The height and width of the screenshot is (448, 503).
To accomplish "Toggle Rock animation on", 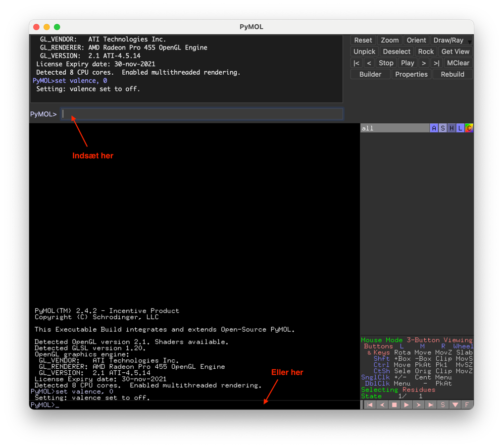I will pos(425,51).
